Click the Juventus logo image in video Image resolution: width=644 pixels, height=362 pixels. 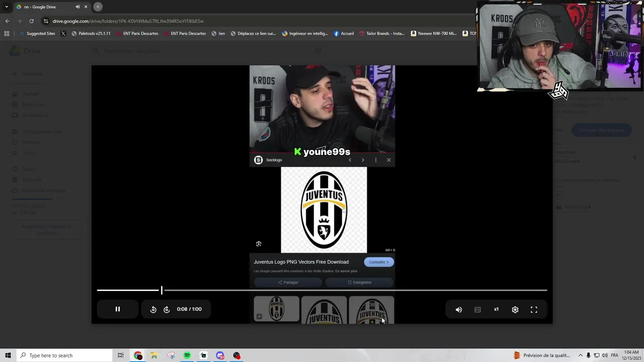[324, 210]
